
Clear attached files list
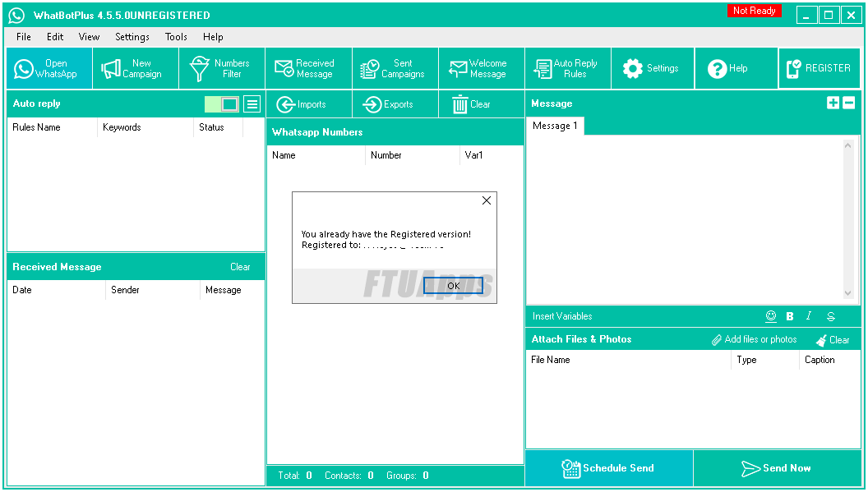(833, 340)
